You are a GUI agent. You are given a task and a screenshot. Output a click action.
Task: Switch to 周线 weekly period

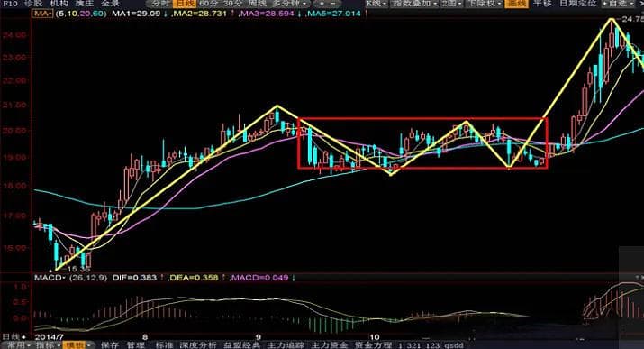[257, 4]
